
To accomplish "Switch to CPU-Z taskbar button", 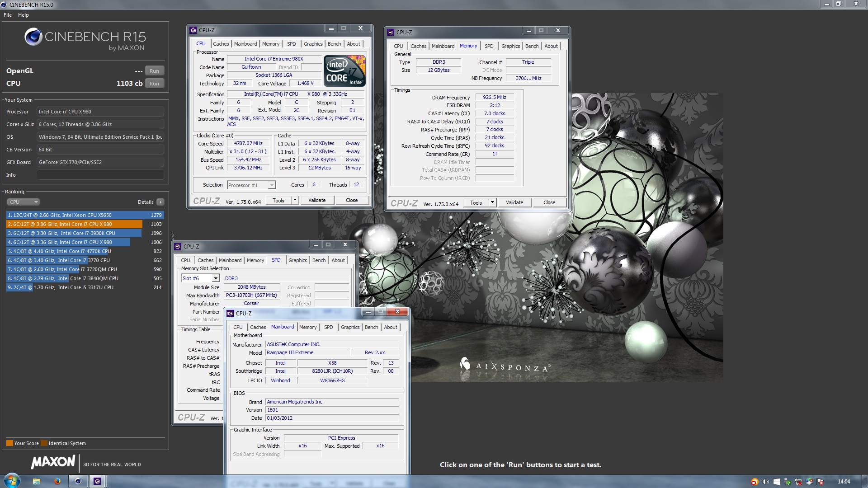I will pyautogui.click(x=97, y=481).
